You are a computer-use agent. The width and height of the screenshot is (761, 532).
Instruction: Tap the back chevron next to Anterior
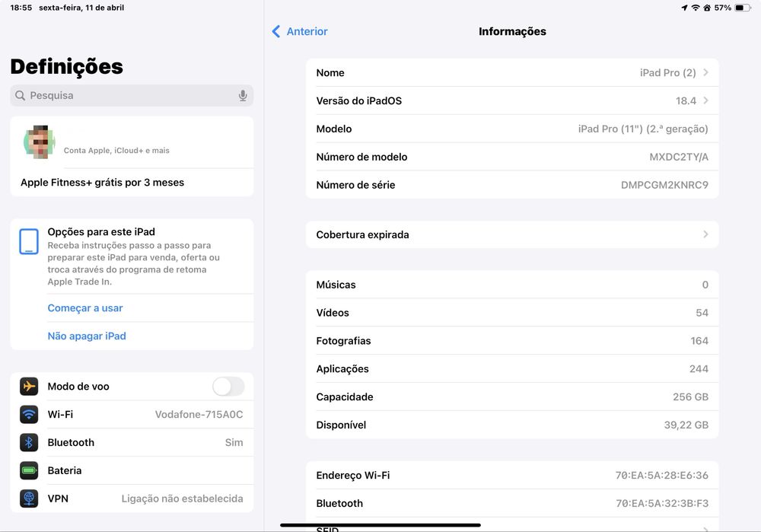pos(276,31)
